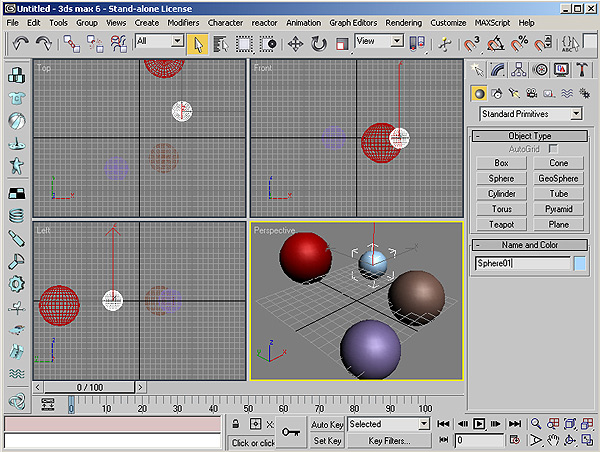Screen dimensions: 600x452
Task: Open the Modify panel tab
Action: pos(499,69)
